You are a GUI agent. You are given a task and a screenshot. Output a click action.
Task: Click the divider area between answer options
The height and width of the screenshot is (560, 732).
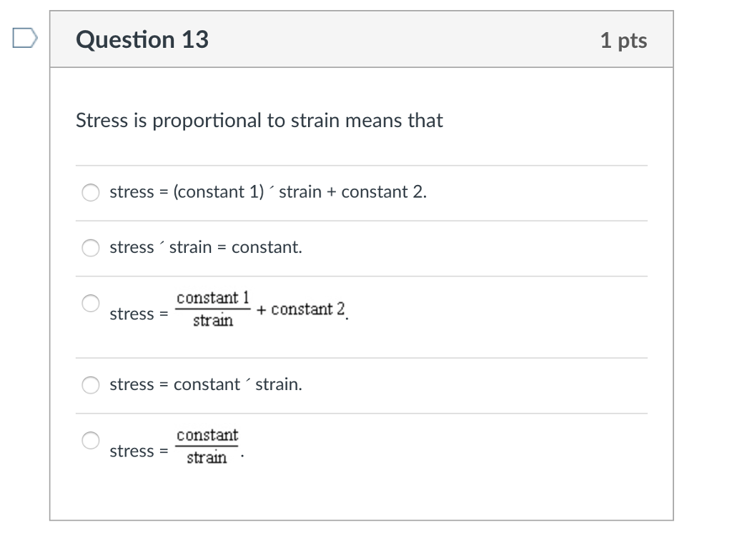[362, 219]
